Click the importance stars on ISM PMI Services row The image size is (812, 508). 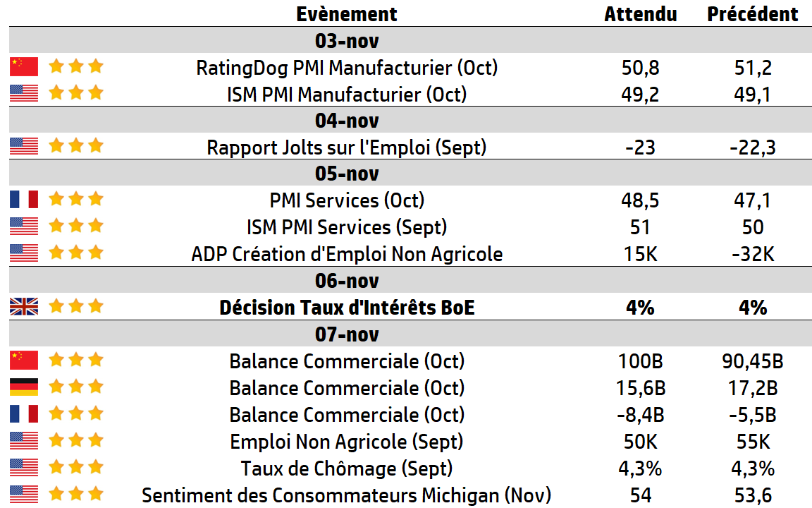point(76,226)
